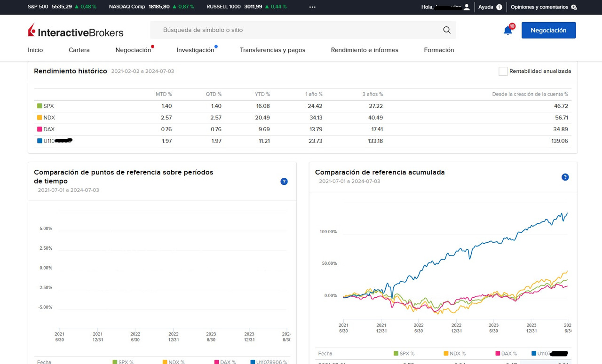Click Ayuda link in top bar
Screen dimensions: 602x364
(x=486, y=7)
